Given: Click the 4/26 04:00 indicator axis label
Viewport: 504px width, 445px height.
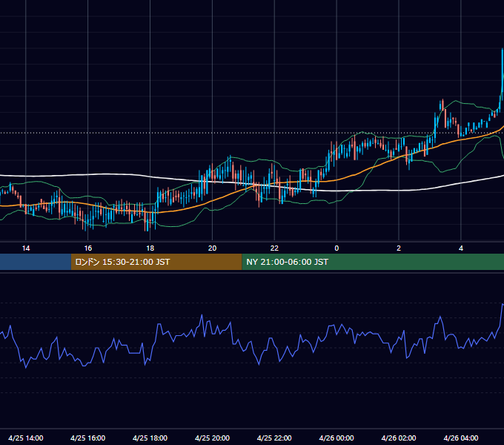Looking at the screenshot, I should [x=461, y=438].
